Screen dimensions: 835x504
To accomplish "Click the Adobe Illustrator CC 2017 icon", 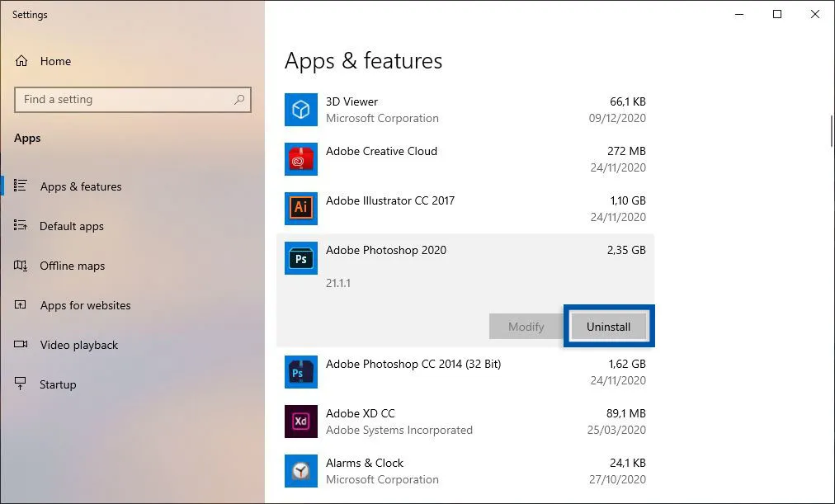I will 300,209.
